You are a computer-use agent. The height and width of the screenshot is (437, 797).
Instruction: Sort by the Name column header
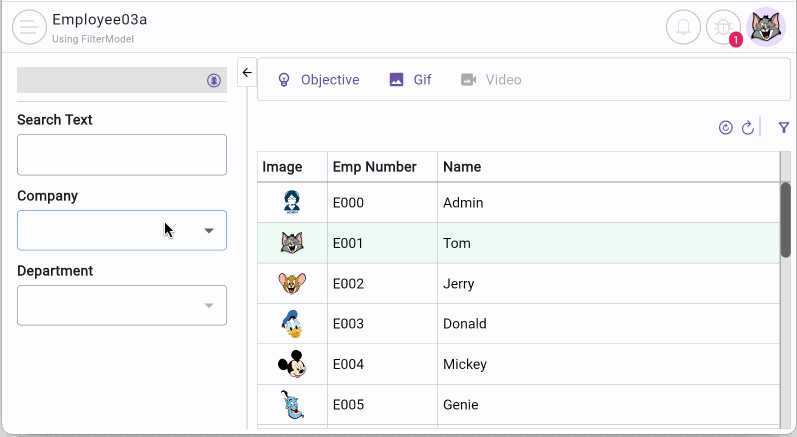[x=462, y=167]
